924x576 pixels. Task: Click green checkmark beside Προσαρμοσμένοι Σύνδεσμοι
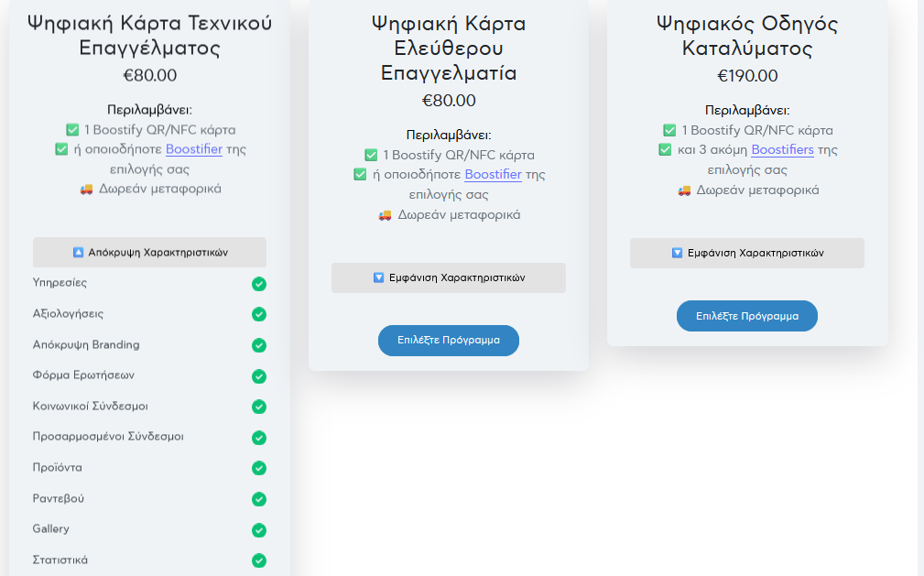(x=259, y=438)
